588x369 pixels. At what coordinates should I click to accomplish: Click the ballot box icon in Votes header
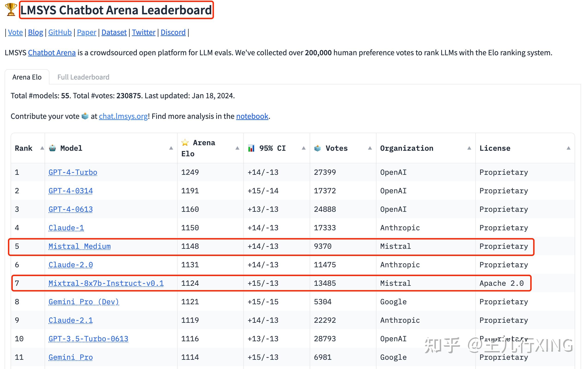click(x=317, y=148)
